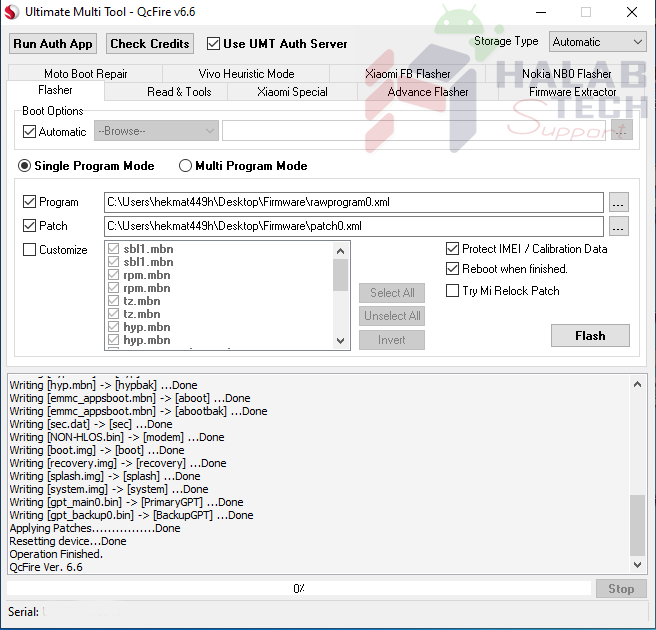Click 'Writing [boot.img]' log line
This screenshot has width=656, height=630.
[x=97, y=450]
